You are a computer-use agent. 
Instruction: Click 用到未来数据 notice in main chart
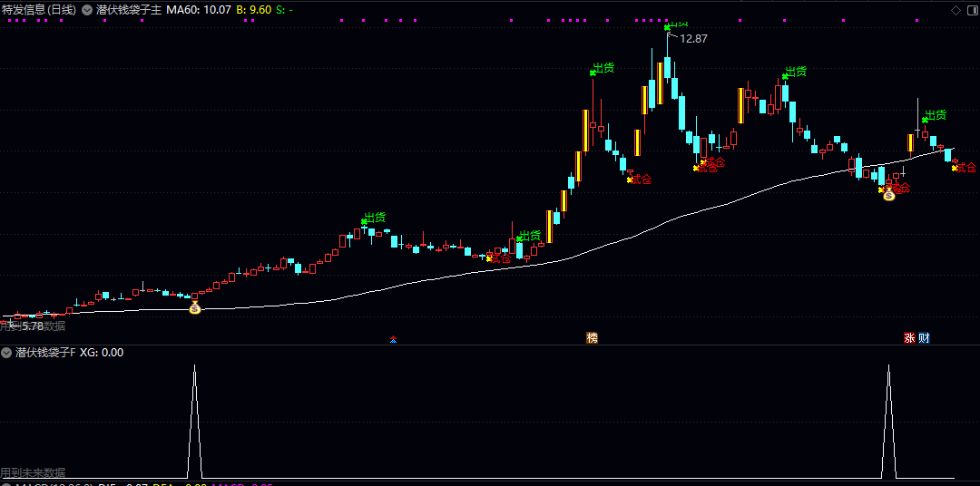[33, 326]
